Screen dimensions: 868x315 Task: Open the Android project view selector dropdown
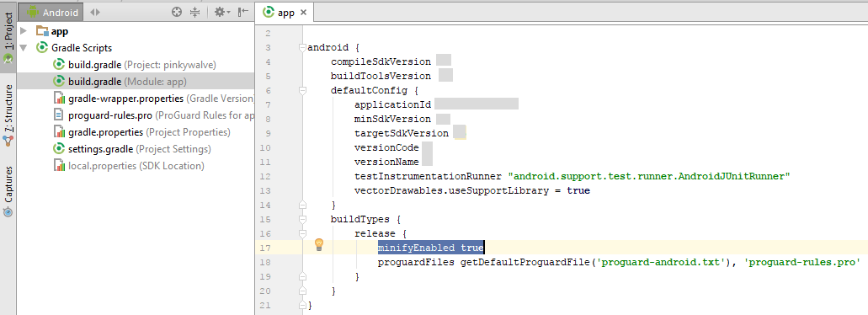(54, 12)
